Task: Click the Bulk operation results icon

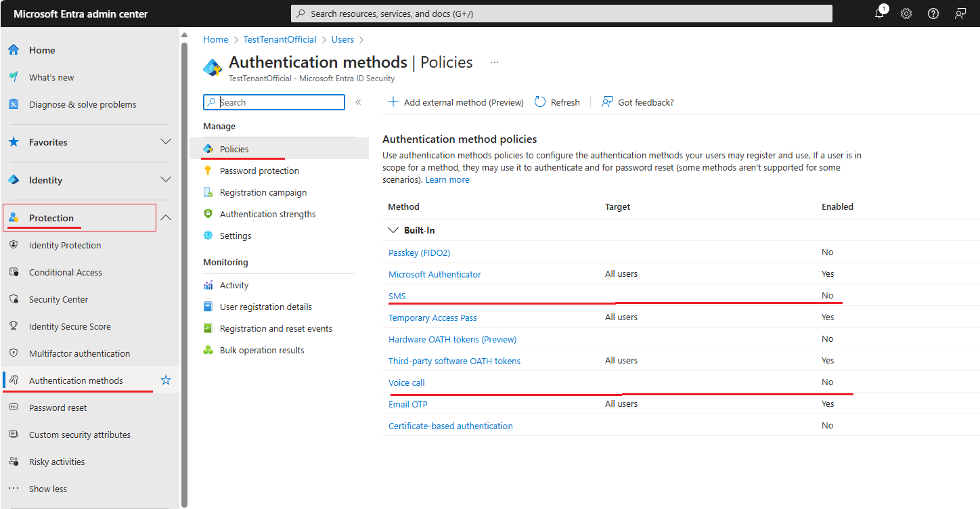Action: pyautogui.click(x=208, y=350)
